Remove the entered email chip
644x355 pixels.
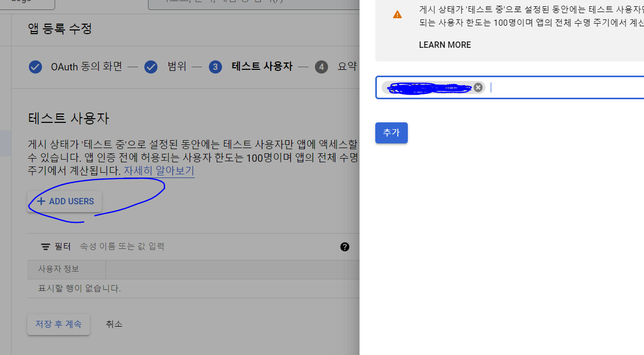pos(478,87)
